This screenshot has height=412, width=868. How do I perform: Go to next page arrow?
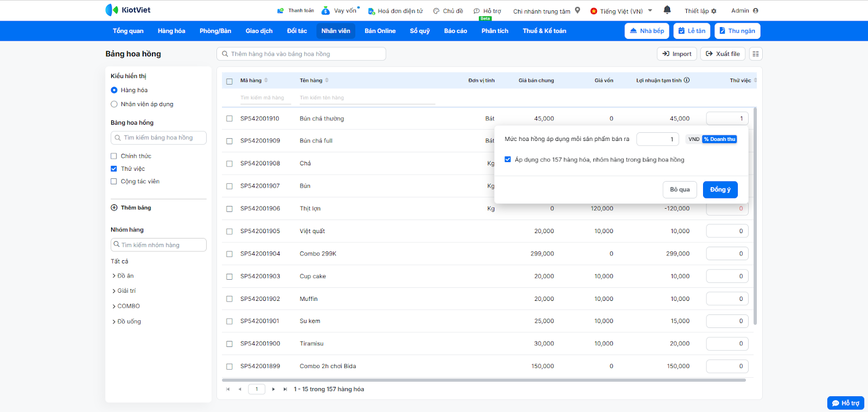point(273,389)
